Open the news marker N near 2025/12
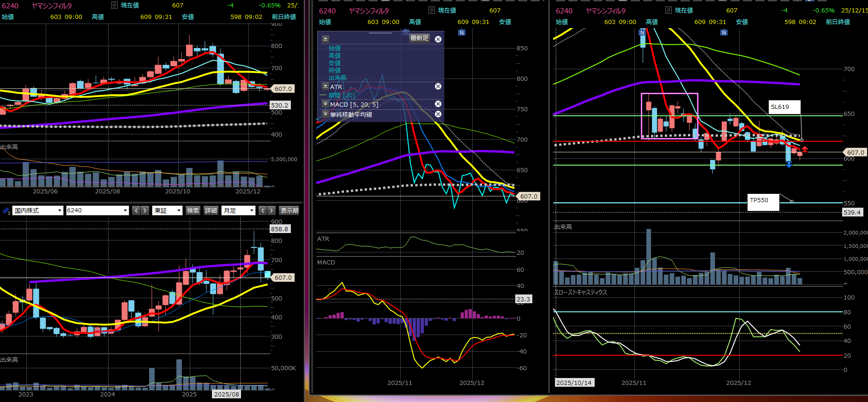Viewport: 868px width, 402px height. (x=462, y=32)
